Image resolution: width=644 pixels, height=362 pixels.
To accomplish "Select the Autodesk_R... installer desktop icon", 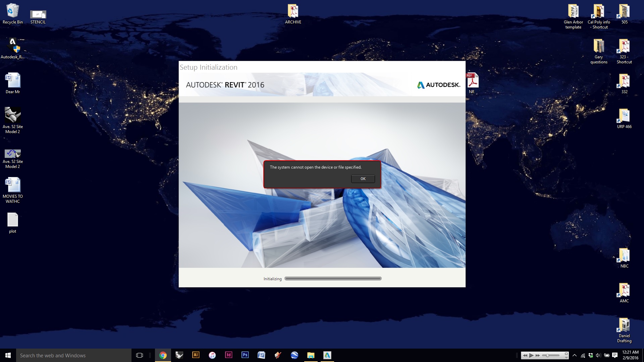I will (13, 49).
